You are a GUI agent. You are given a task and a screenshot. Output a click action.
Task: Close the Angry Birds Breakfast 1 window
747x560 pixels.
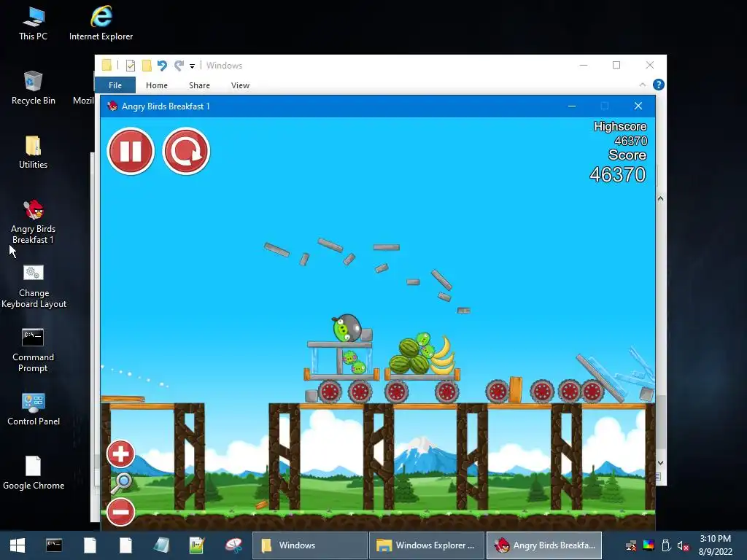coord(638,106)
